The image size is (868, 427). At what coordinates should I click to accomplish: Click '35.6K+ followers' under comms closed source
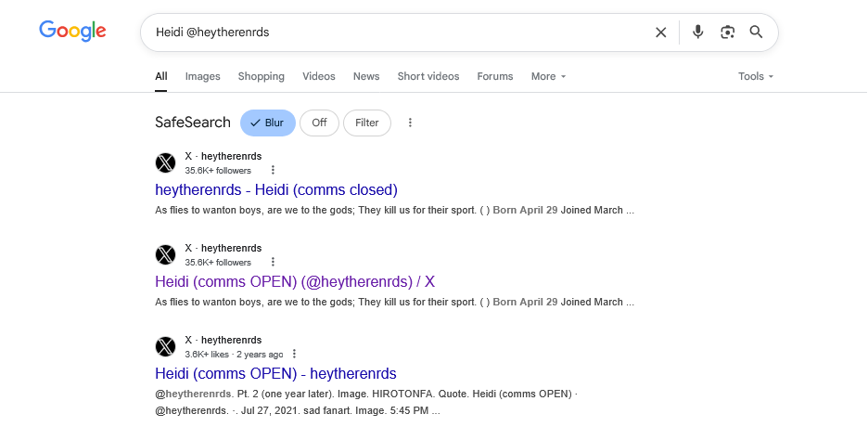pyautogui.click(x=218, y=171)
